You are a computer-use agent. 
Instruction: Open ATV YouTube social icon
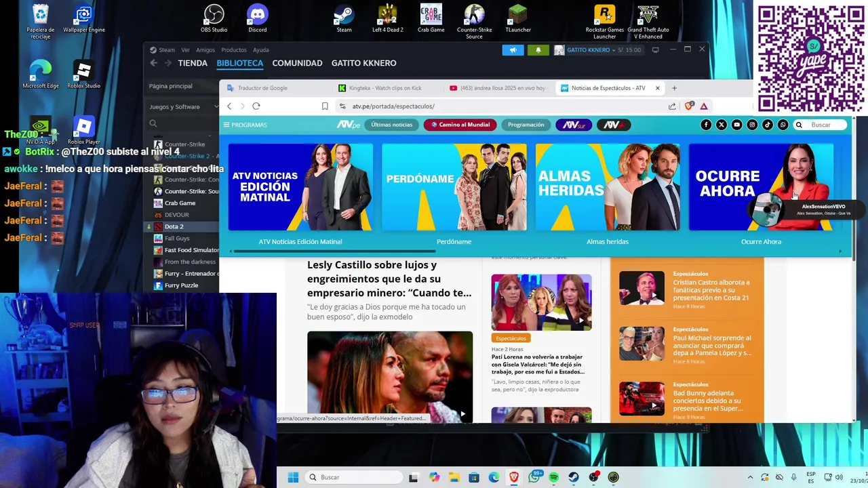point(737,125)
